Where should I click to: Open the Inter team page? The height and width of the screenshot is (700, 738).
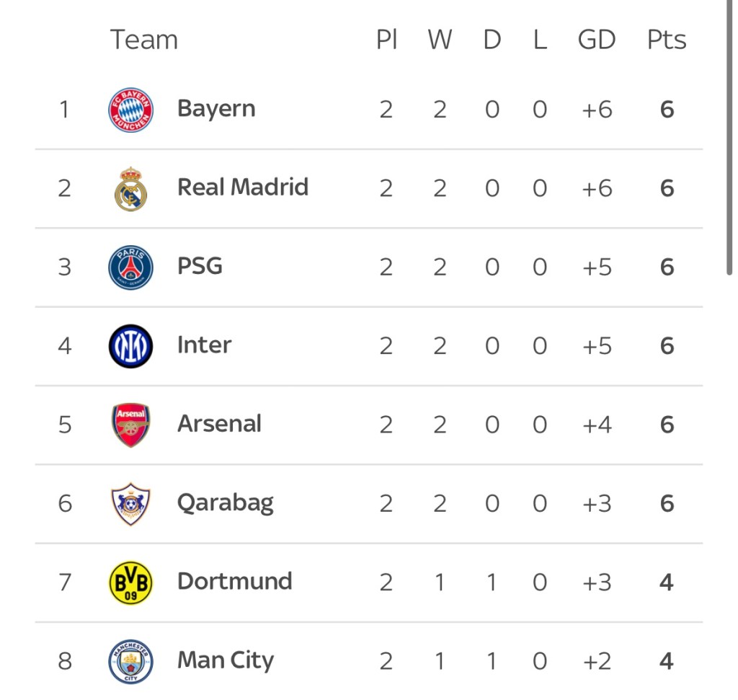coord(204,345)
